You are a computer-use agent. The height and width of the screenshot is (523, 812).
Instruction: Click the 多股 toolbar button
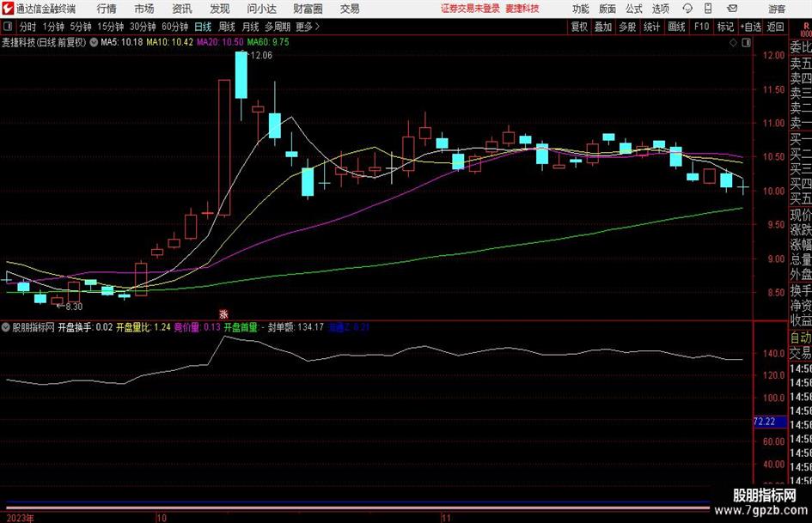point(627,27)
